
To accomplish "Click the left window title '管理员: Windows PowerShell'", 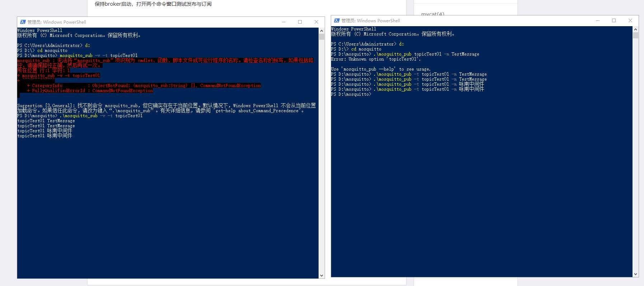I will point(57,22).
